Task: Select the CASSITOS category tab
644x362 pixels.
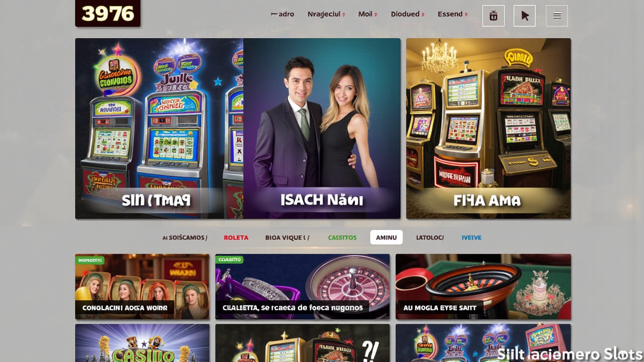Action: pyautogui.click(x=342, y=237)
